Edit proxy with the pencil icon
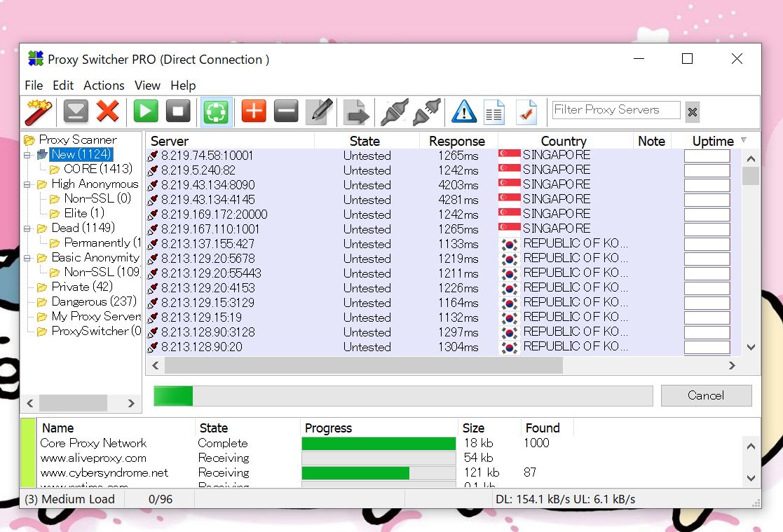Viewport: 783px width, 532px height. [320, 111]
